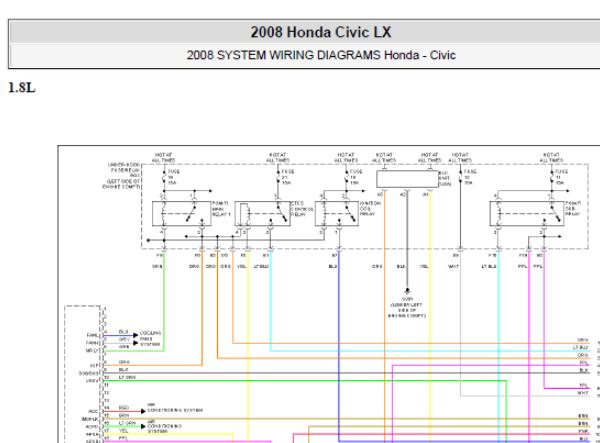The height and width of the screenshot is (443, 600).
Task: Click the 'YEL' wire label at pin 17
Action: coord(123,431)
